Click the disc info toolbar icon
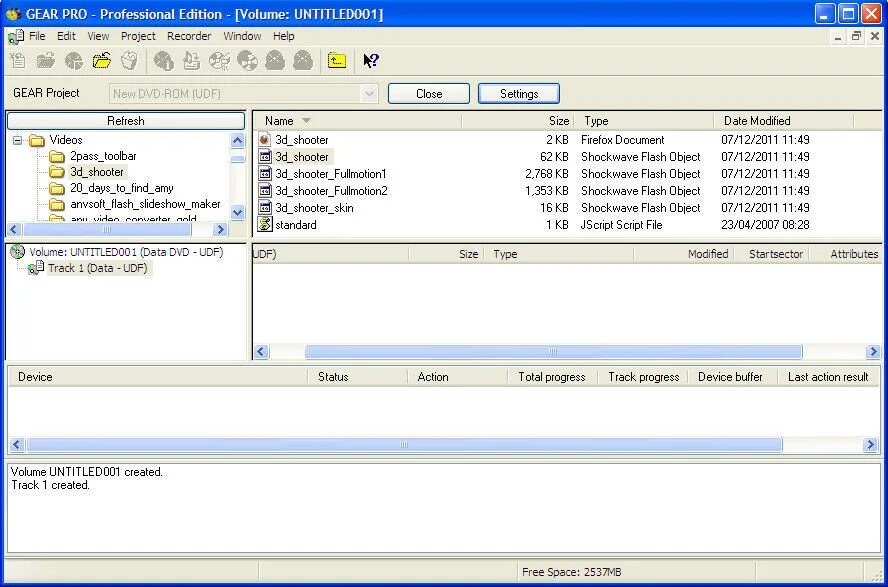Viewport: 888px width, 587px height. pyautogui.click(x=164, y=61)
